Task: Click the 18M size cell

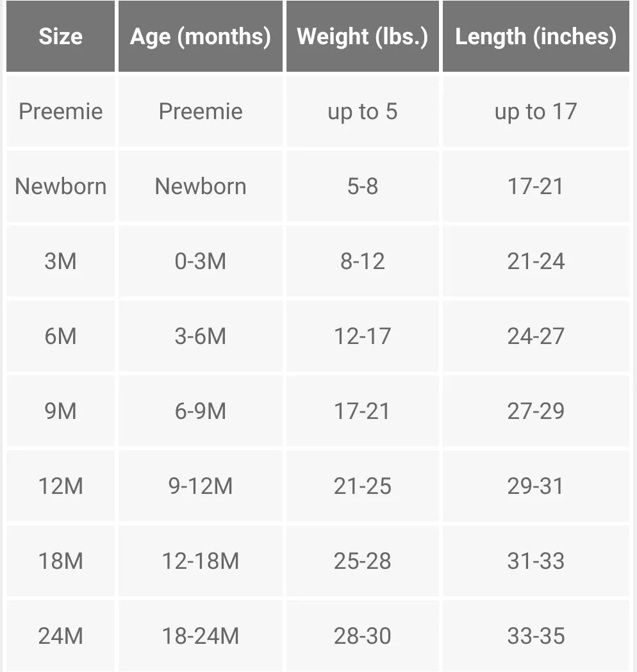Action: click(x=60, y=561)
